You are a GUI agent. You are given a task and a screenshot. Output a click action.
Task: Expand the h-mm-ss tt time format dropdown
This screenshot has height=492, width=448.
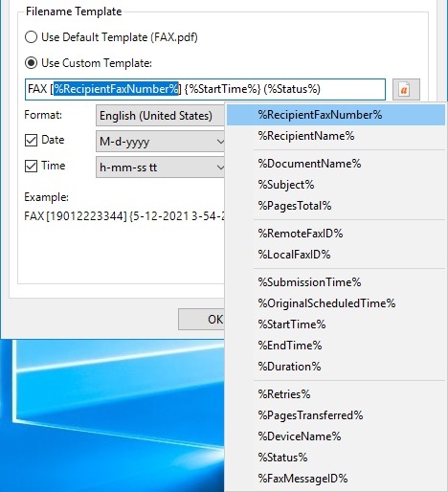[x=160, y=168]
